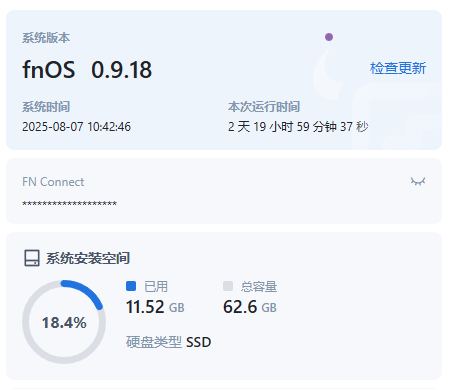Click the system time 2025-08-07 10:42:46

tap(76, 127)
